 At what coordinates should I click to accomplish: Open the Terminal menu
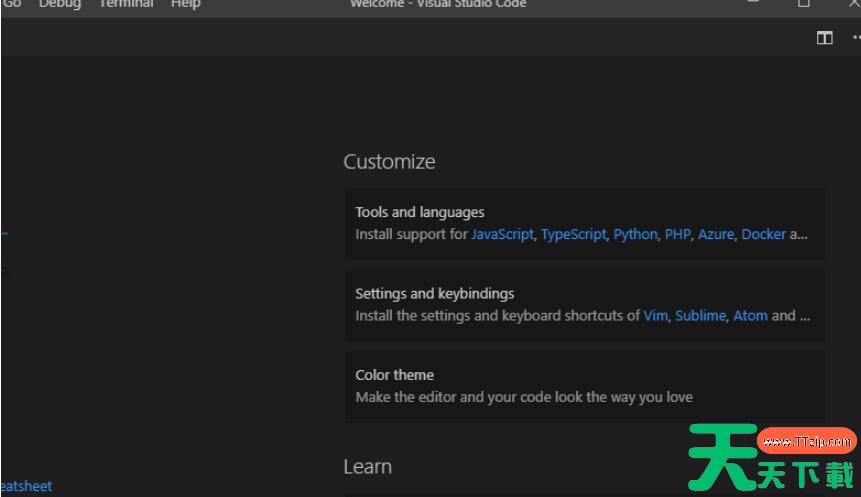[x=126, y=4]
